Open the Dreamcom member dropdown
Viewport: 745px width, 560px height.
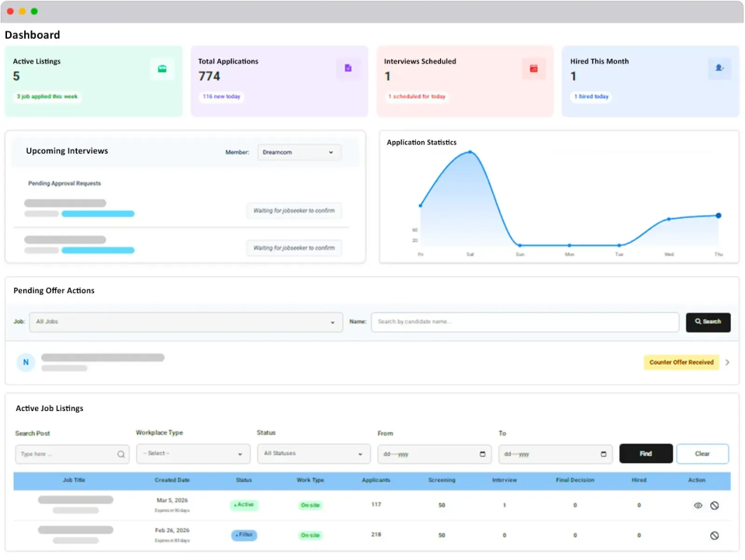click(x=299, y=153)
